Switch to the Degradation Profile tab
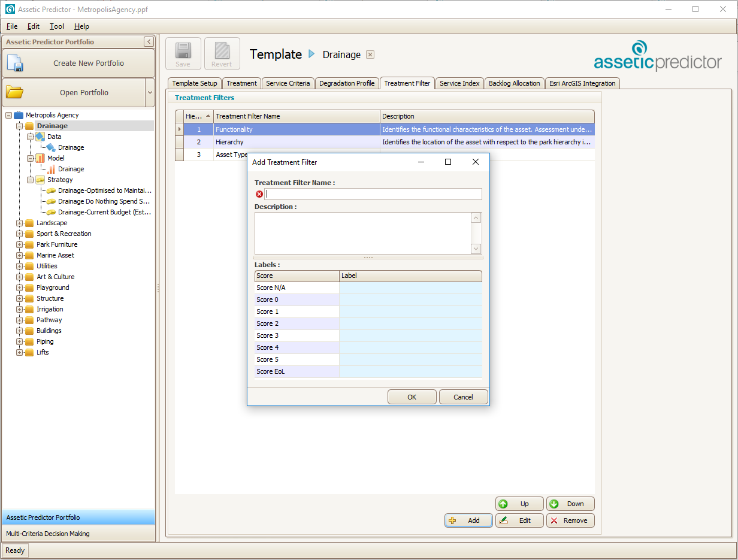Image resolution: width=738 pixels, height=560 pixels. pyautogui.click(x=347, y=83)
